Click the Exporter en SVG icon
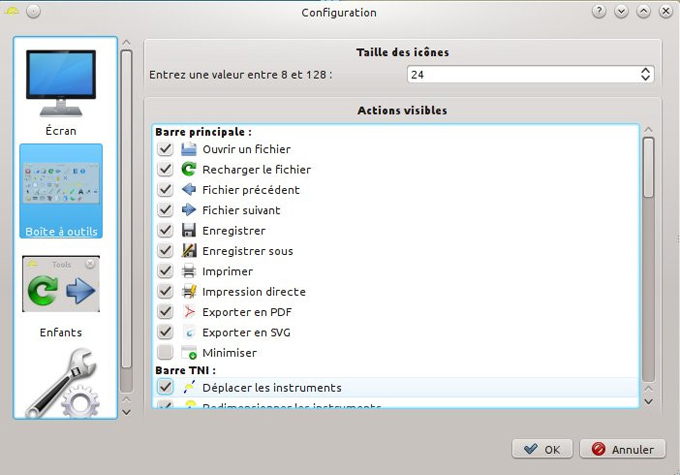 (190, 332)
